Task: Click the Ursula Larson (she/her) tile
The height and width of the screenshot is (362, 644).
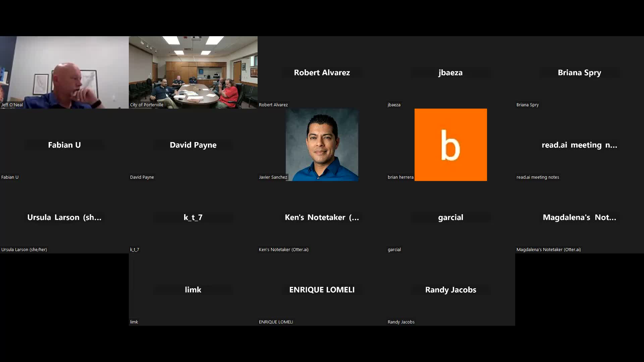Action: point(64,217)
